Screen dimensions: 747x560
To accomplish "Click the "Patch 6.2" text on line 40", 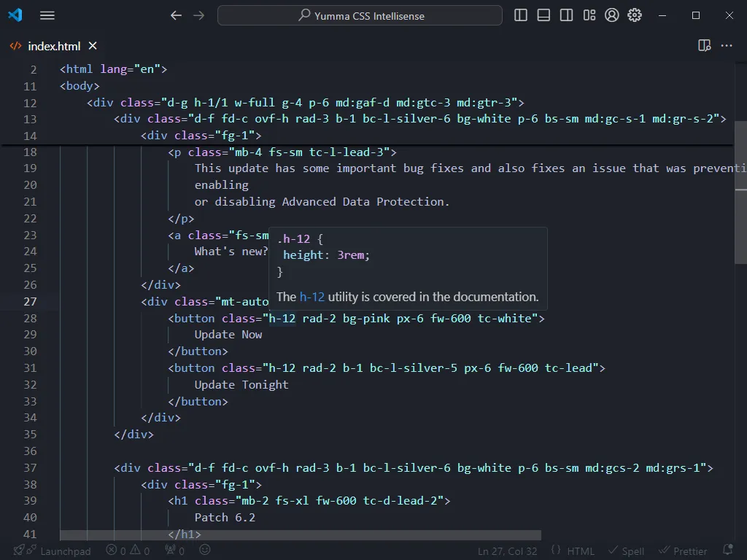I will click(225, 518).
